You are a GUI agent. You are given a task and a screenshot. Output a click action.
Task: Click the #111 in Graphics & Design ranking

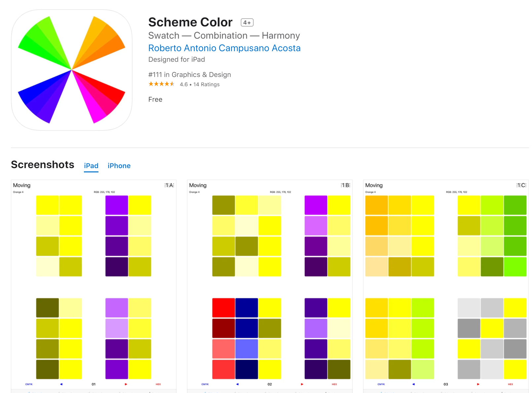coord(190,75)
